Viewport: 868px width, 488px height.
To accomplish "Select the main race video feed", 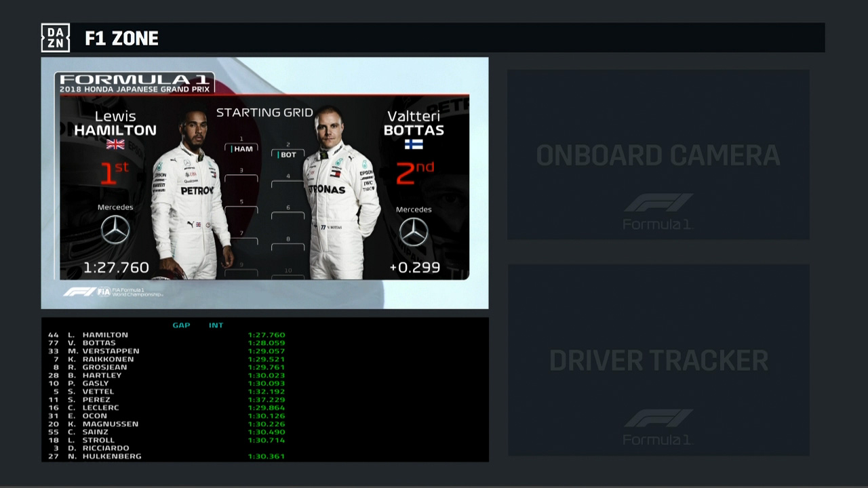I will (x=264, y=183).
